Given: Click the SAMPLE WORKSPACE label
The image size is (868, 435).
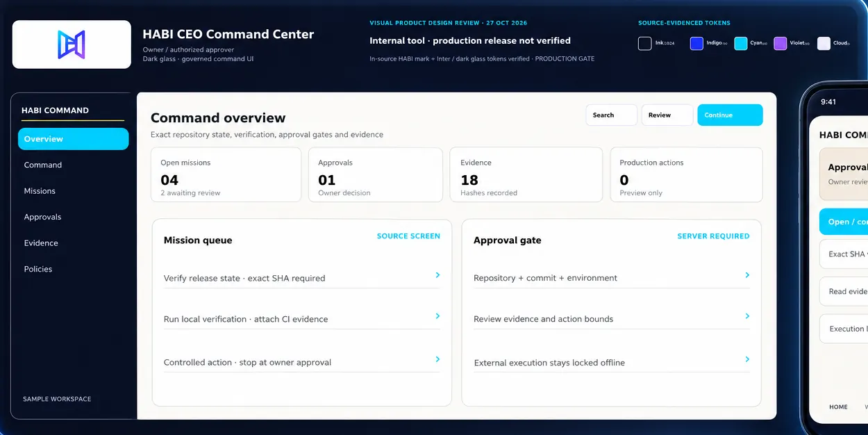Looking at the screenshot, I should point(57,399).
